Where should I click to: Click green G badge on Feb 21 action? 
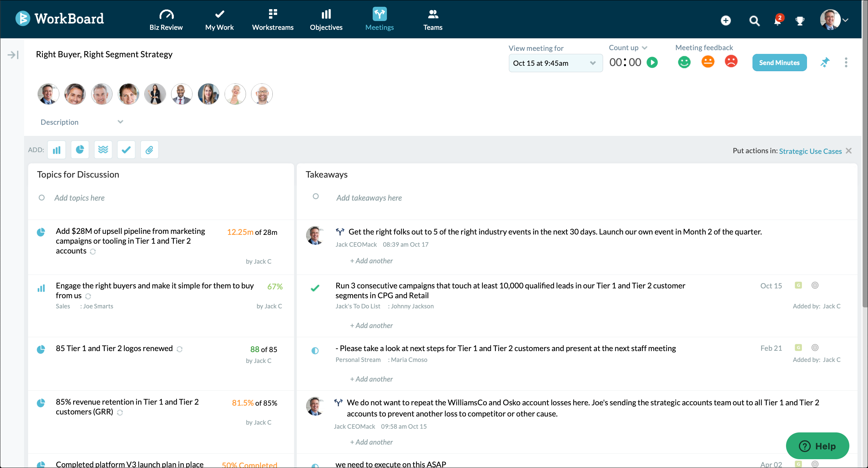click(798, 348)
